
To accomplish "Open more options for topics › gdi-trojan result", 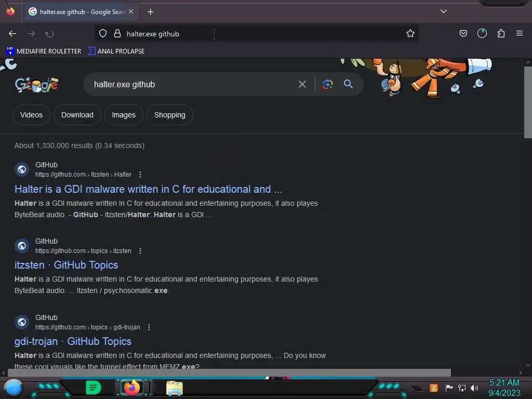I will pos(149,327).
